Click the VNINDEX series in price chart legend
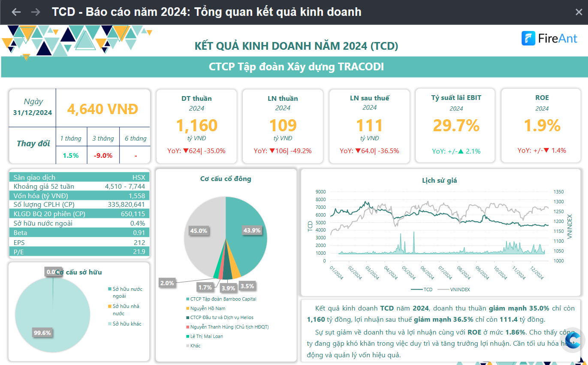Viewport: 588px width, 365px height. tap(454, 290)
